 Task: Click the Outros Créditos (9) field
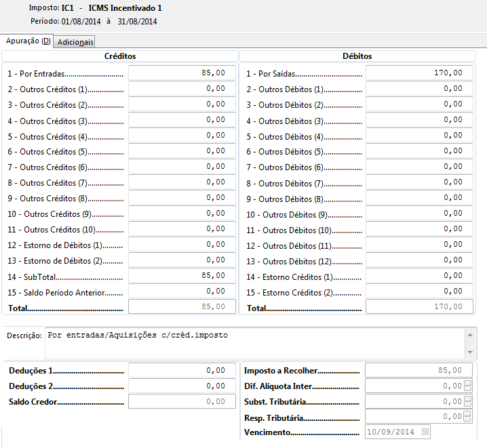click(182, 213)
